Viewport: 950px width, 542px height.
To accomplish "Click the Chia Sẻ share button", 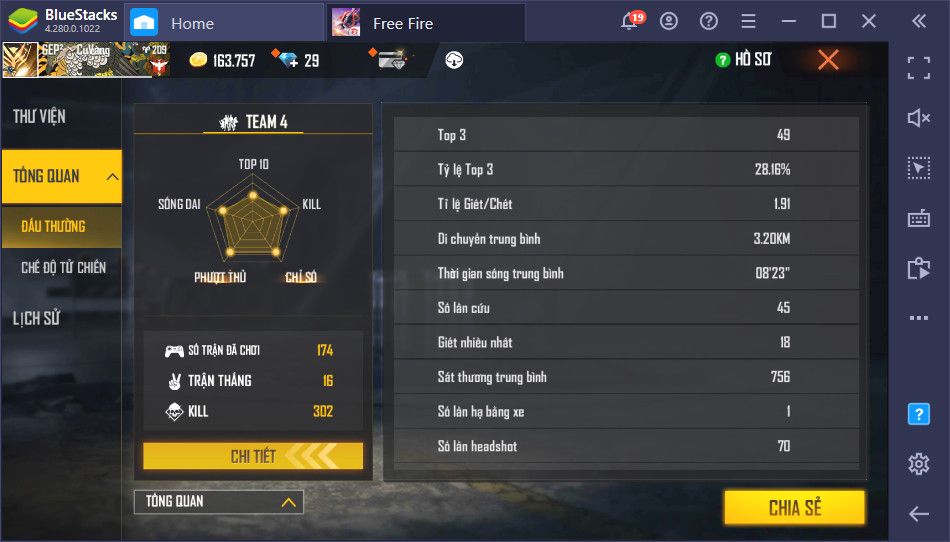I will point(794,507).
